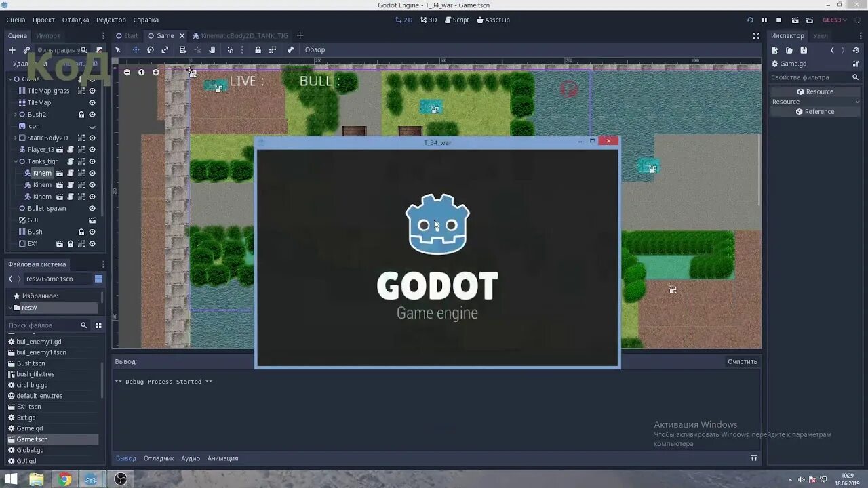
Task: Load a resource via the folder icon
Action: click(x=789, y=49)
